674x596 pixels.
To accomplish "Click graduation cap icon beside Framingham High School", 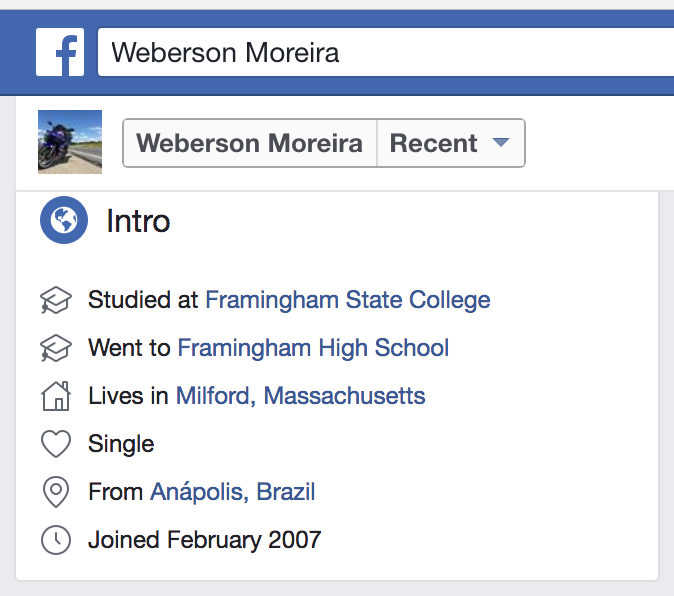I will pyautogui.click(x=56, y=348).
